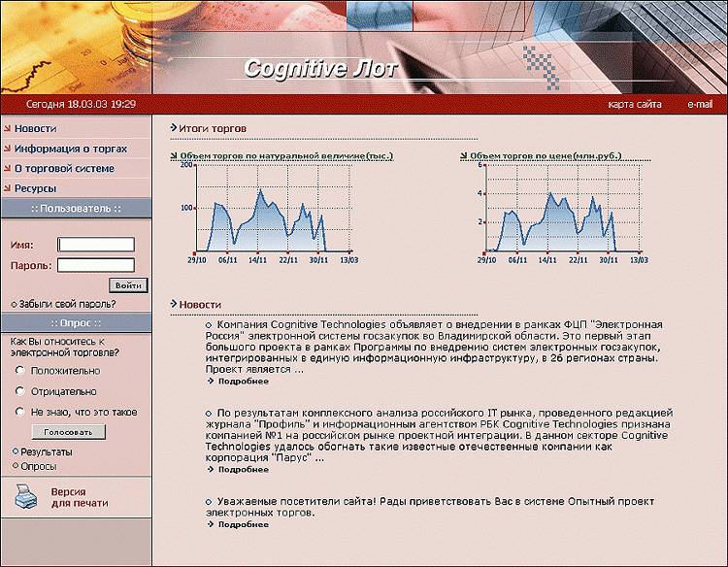Open the карта сайта link
Screen dimensions: 728x567
[635, 104]
